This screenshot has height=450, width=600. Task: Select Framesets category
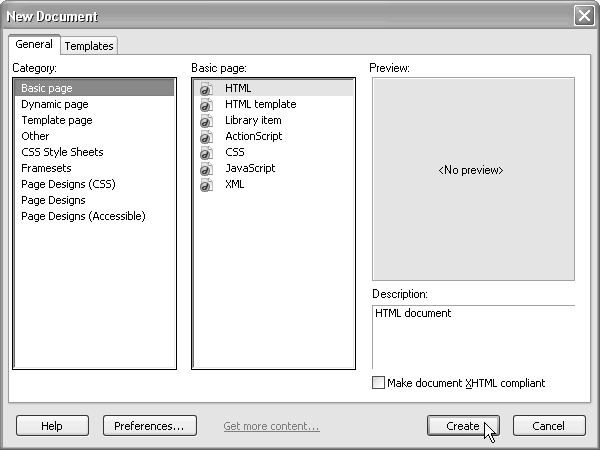(94, 168)
